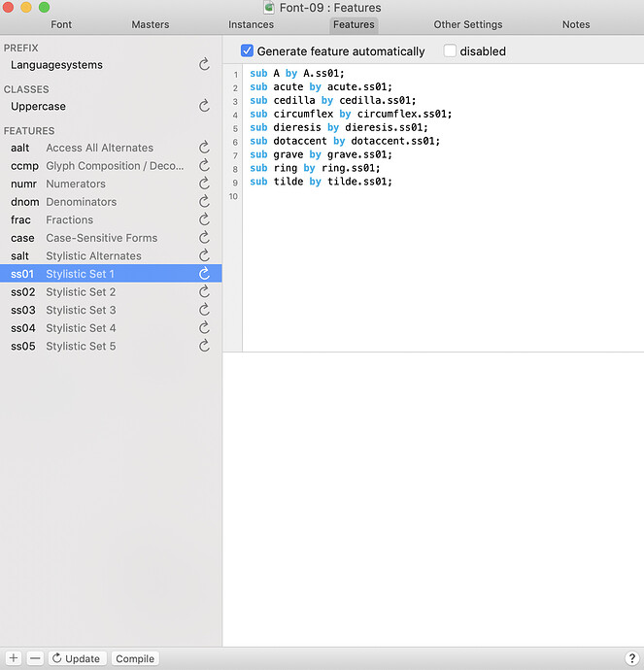Viewport: 644px width, 670px height.
Task: Select ss03 Stylistic Set 3
Action: [111, 310]
